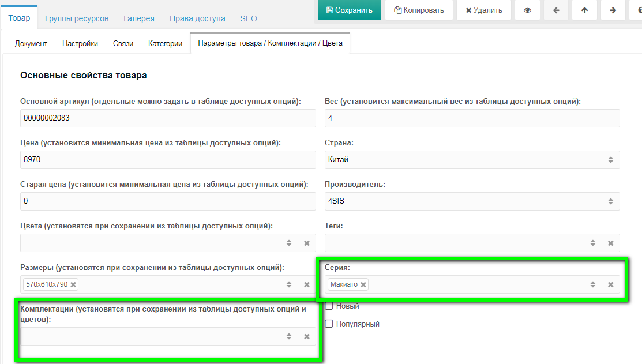
Task: Select Параметры товара / Комплектации / Цвета subtab
Action: tap(270, 43)
